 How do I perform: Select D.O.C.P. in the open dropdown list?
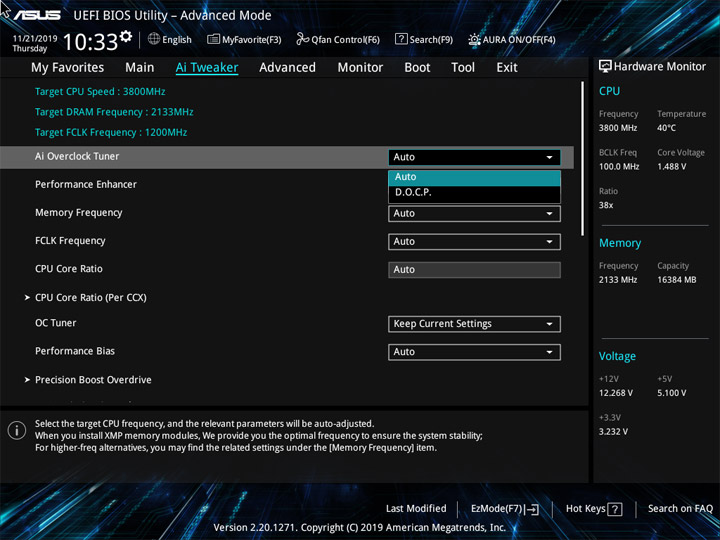point(474,193)
